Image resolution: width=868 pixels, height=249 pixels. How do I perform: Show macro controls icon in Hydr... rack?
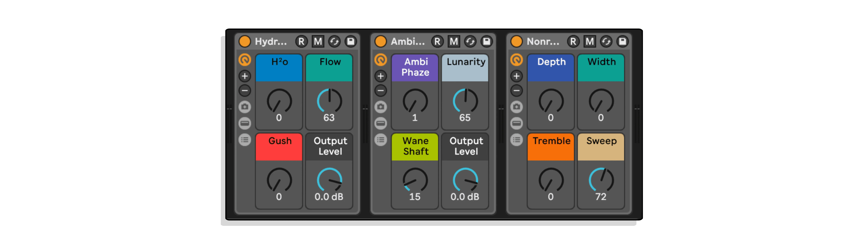click(x=245, y=60)
